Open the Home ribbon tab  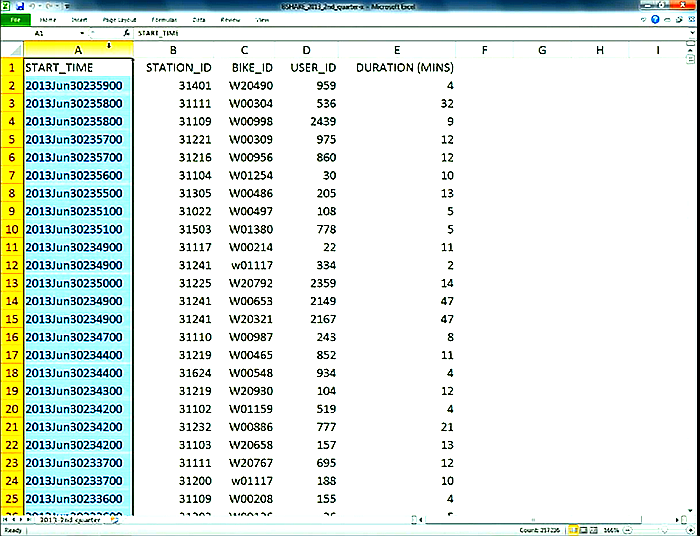[48, 20]
